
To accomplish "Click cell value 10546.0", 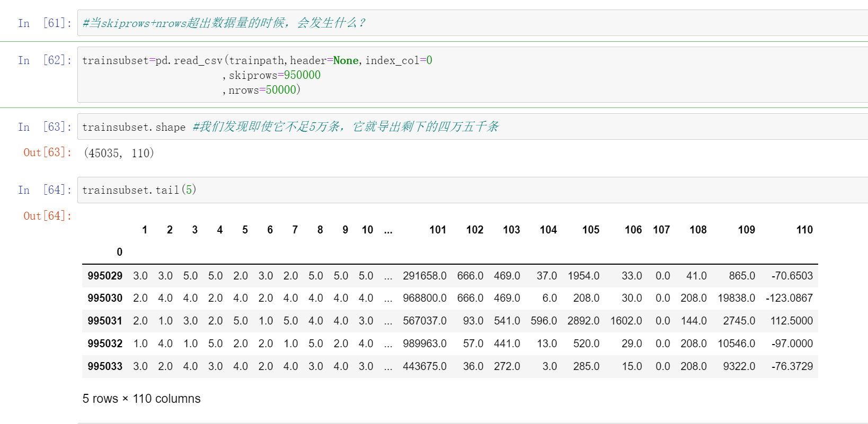I will (x=737, y=344).
